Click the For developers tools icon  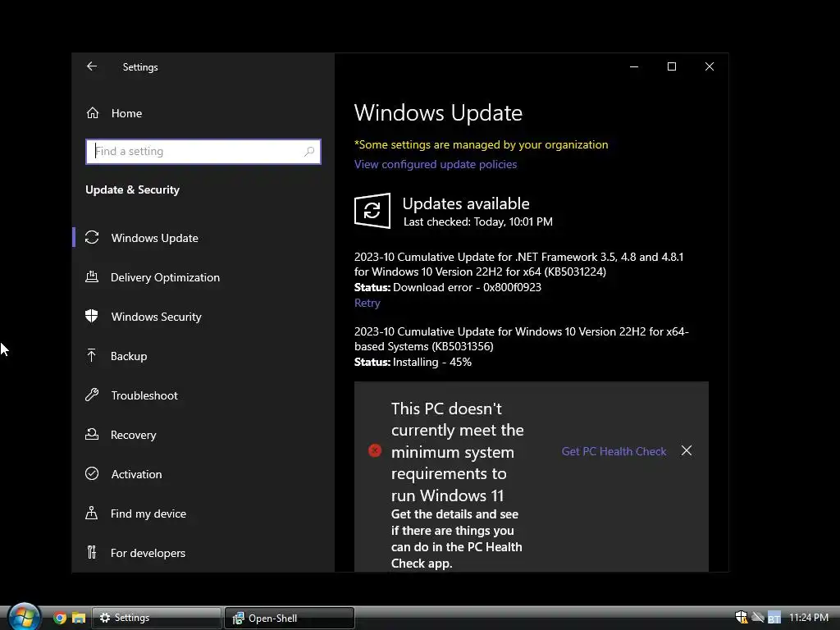(92, 552)
